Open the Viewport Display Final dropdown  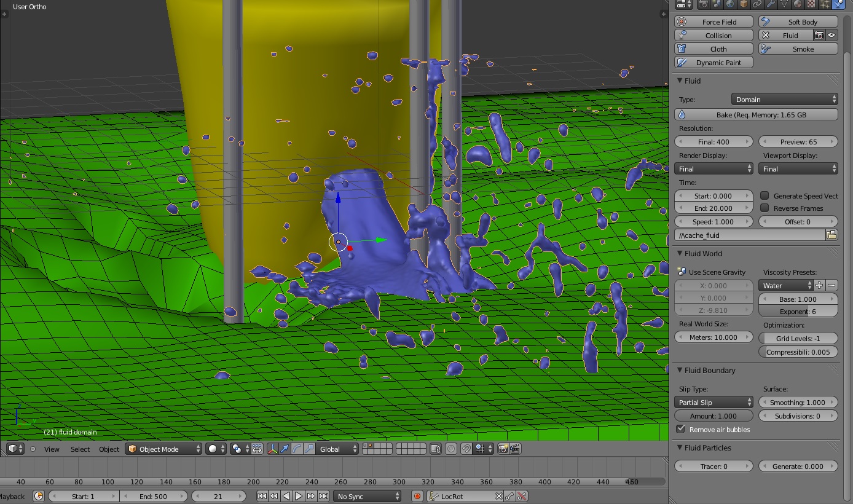point(798,168)
